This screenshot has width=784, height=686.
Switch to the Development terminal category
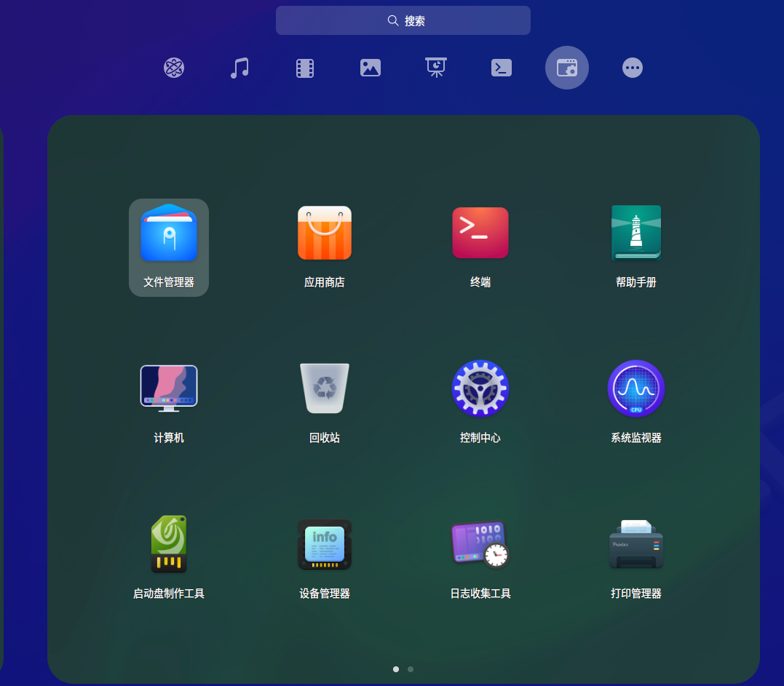tap(502, 68)
